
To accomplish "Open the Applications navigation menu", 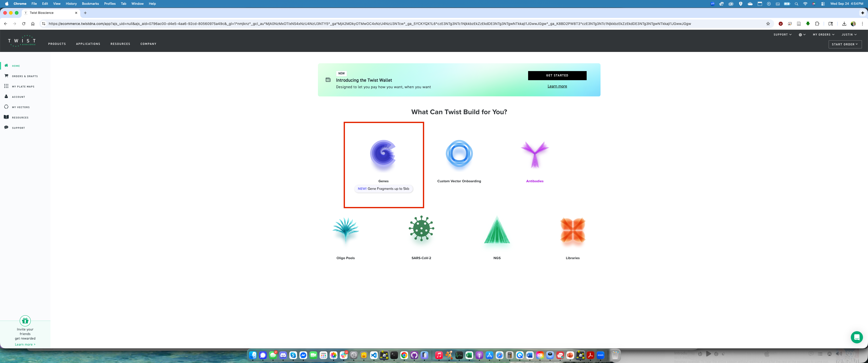I will [88, 44].
